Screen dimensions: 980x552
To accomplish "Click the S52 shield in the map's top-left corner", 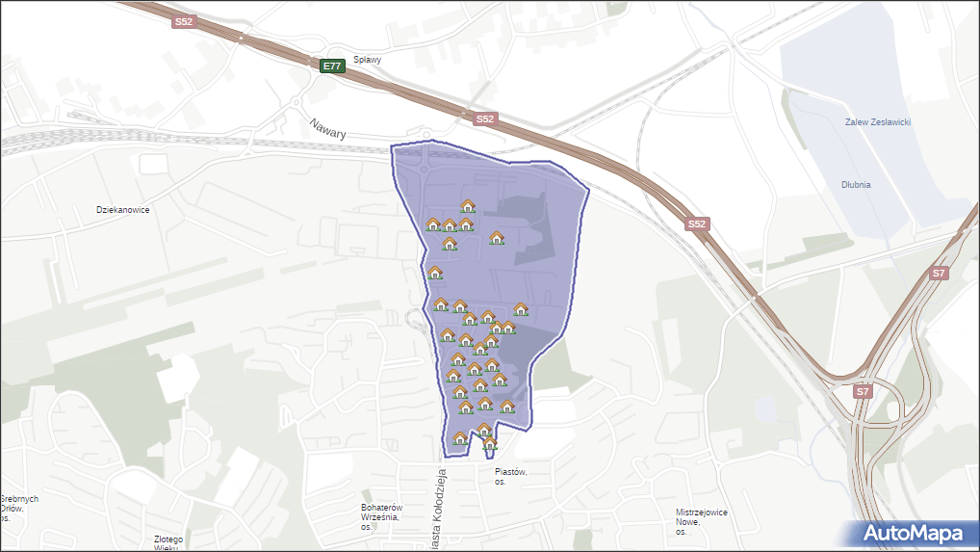I will (184, 21).
